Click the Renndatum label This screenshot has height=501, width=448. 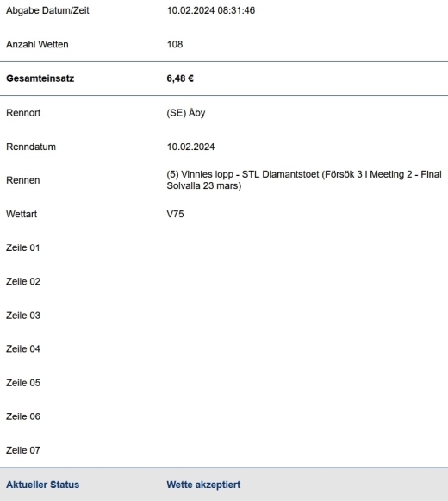tap(31, 147)
